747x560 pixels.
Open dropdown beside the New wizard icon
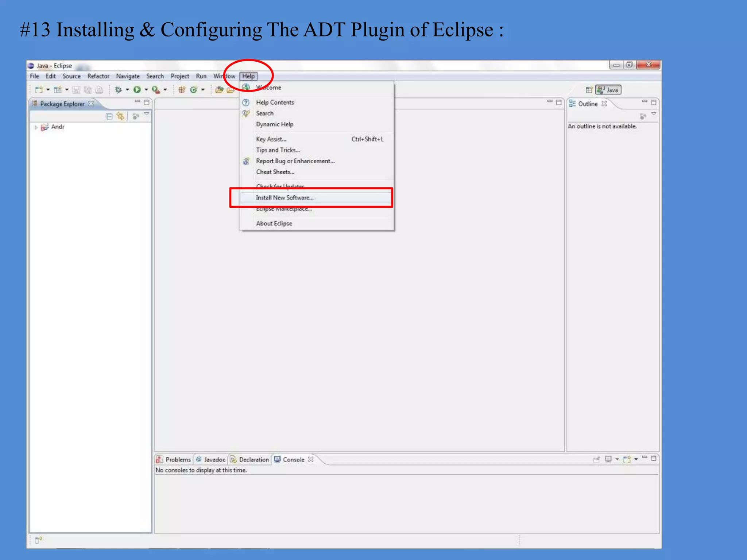click(67, 90)
